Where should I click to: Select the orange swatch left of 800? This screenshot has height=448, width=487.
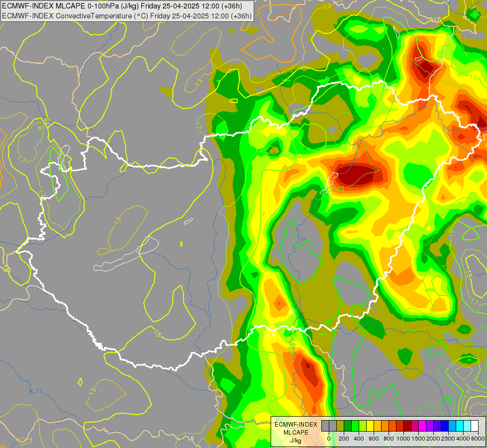coord(385,426)
